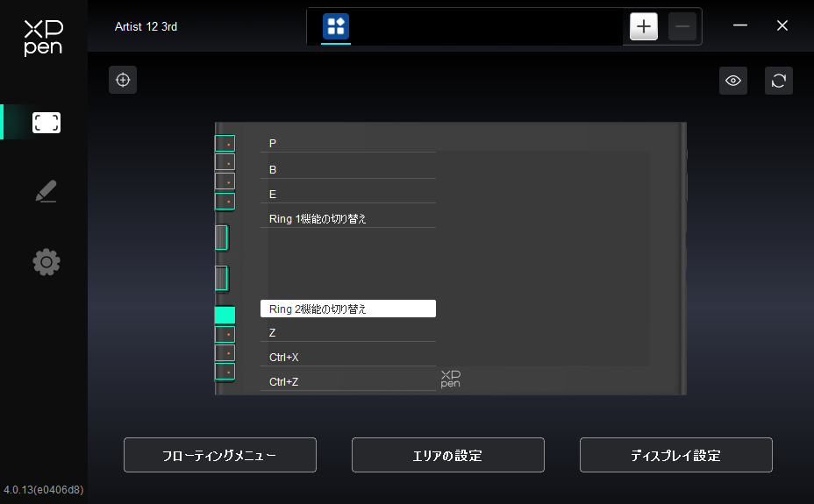Click the disabled minus remove button
The height and width of the screenshot is (504, 814).
click(x=682, y=26)
